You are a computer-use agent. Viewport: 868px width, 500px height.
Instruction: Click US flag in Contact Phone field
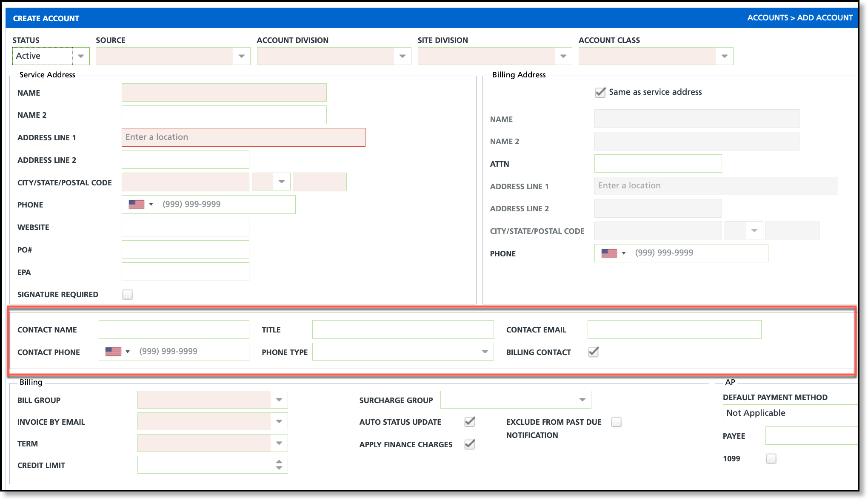[113, 352]
